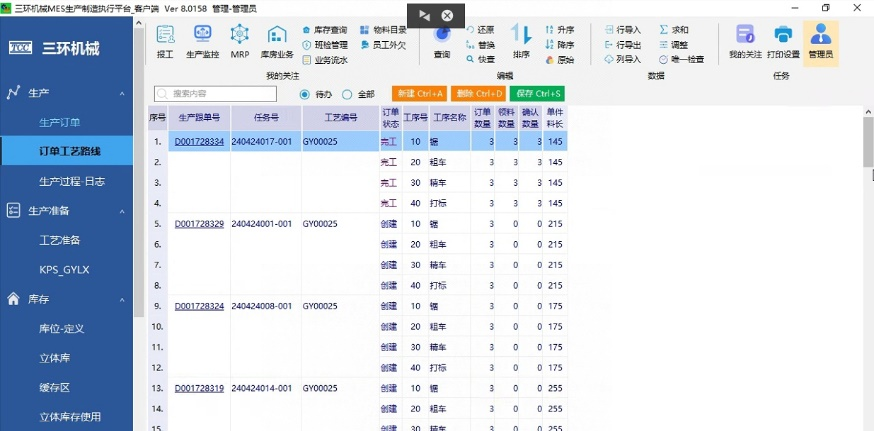
Task: Open 班检管理 shift inspection
Action: (x=325, y=45)
